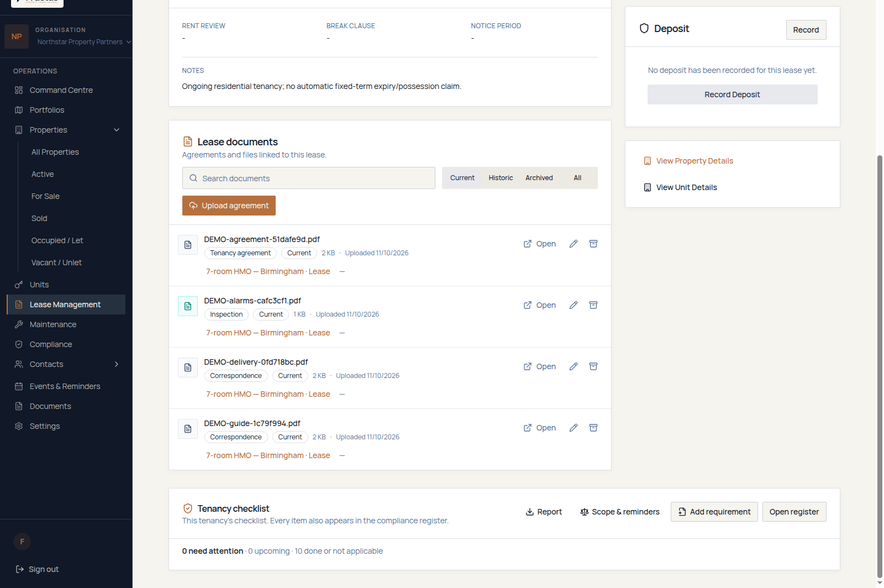Edit the DEMO-agreement-51dafe9d.pdf document
Image resolution: width=884 pixels, height=588 pixels.
point(573,244)
